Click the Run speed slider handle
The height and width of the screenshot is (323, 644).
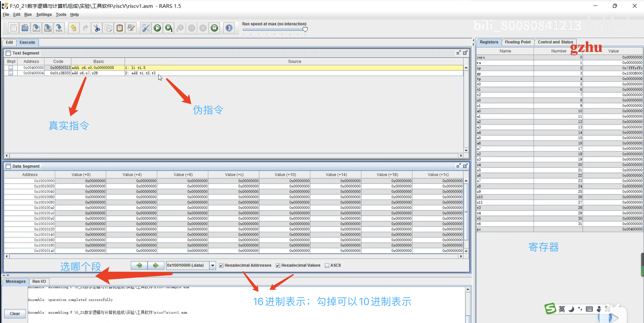click(x=305, y=29)
